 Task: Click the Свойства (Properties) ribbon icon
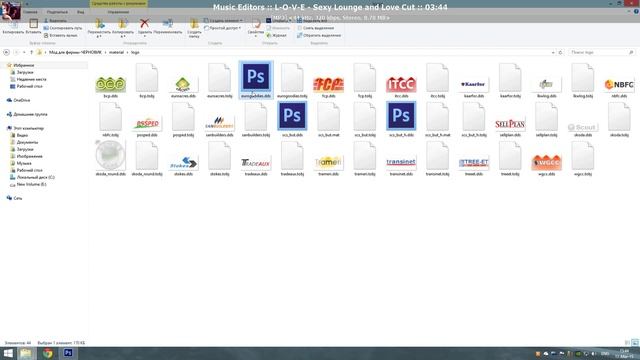[256, 28]
